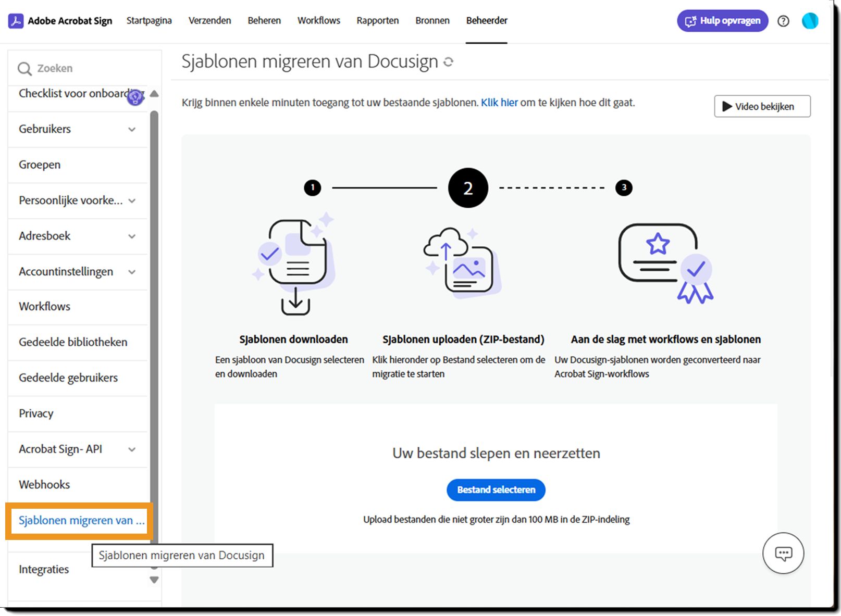The image size is (841, 616).
Task: Open Webhooks in the sidebar
Action: 77,485
